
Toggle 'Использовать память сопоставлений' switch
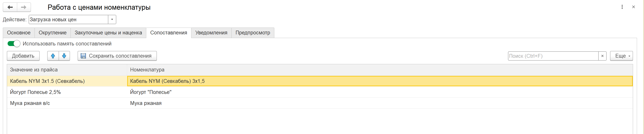[14, 44]
